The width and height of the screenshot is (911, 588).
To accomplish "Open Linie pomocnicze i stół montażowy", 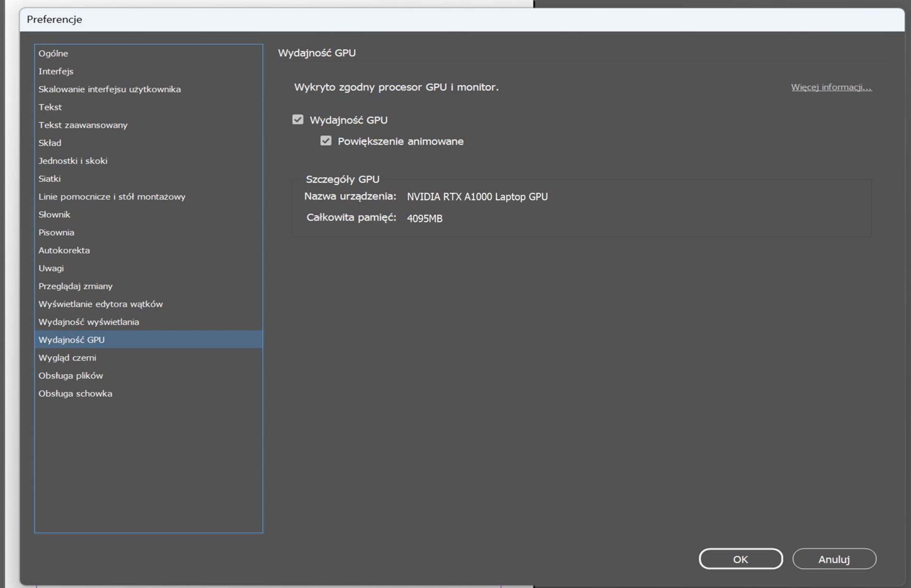I will [x=112, y=196].
